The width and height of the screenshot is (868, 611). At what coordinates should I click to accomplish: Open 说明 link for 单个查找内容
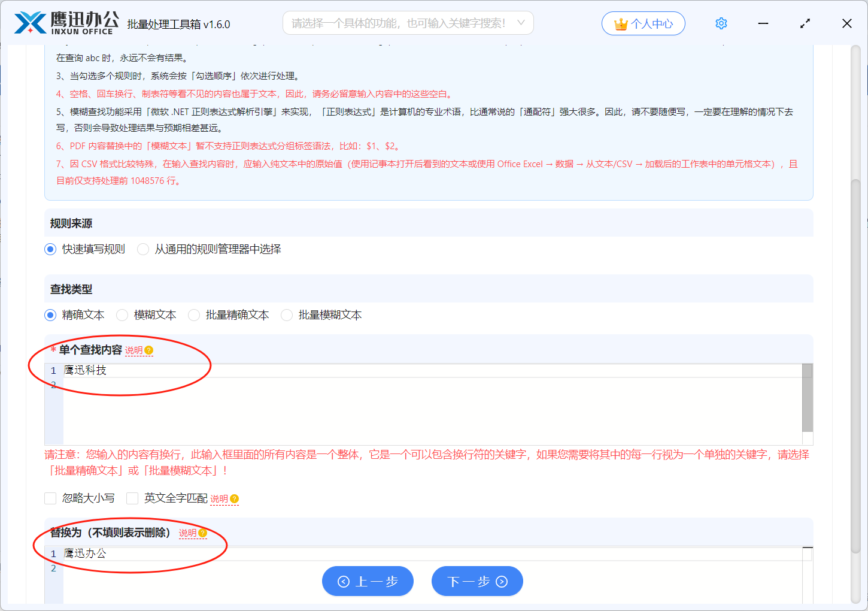133,350
